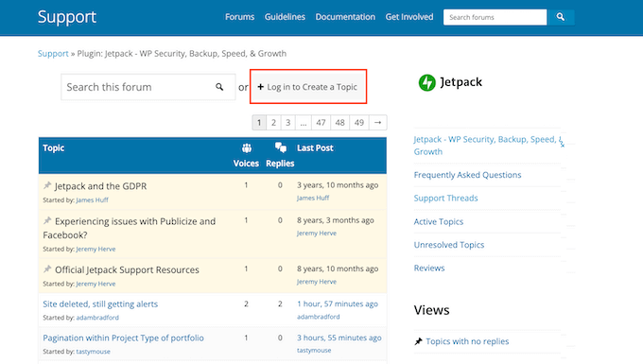This screenshot has width=643, height=364.
Task: Click the Support site title
Action: [67, 17]
